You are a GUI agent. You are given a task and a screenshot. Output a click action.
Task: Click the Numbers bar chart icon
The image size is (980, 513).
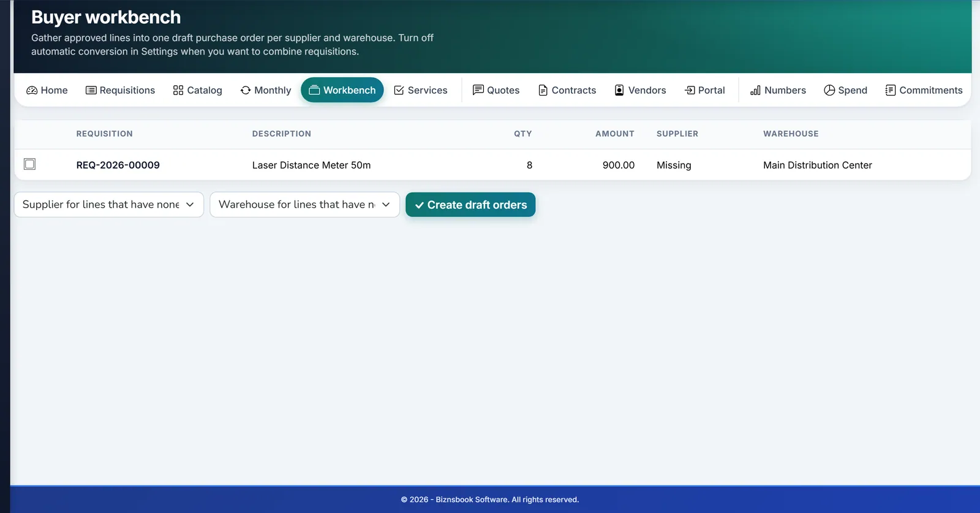click(x=755, y=90)
